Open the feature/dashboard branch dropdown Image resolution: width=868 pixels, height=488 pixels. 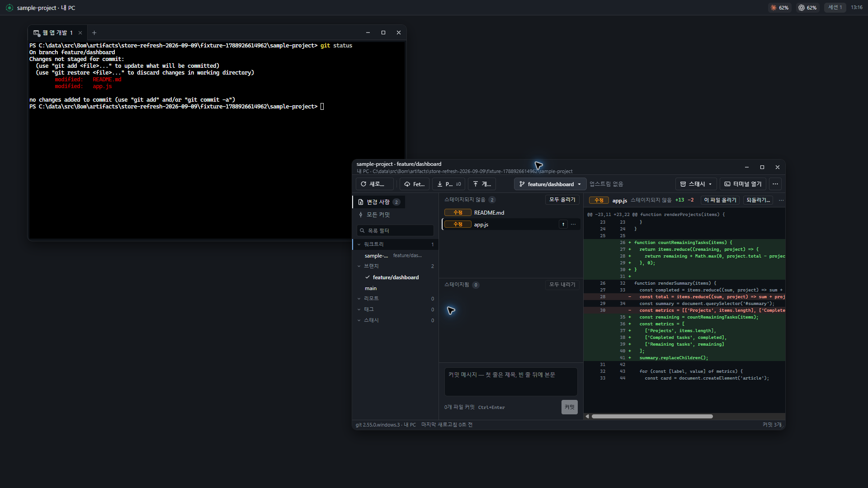click(550, 184)
